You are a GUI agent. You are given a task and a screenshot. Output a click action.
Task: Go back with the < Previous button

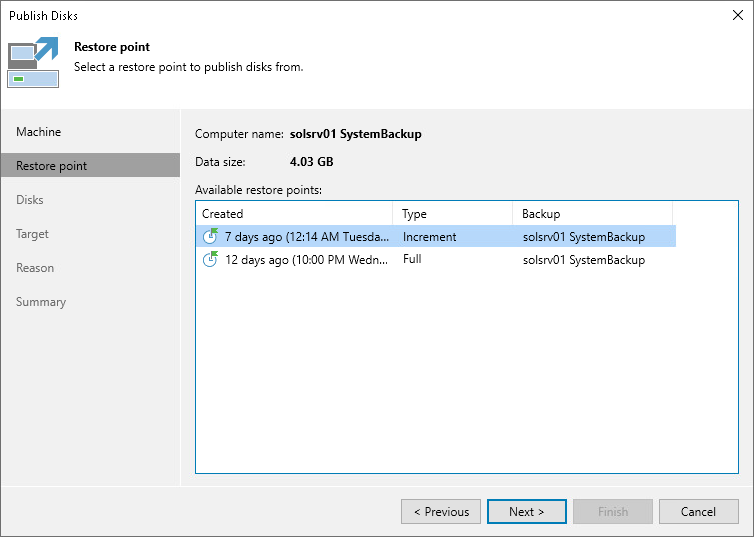(x=441, y=512)
